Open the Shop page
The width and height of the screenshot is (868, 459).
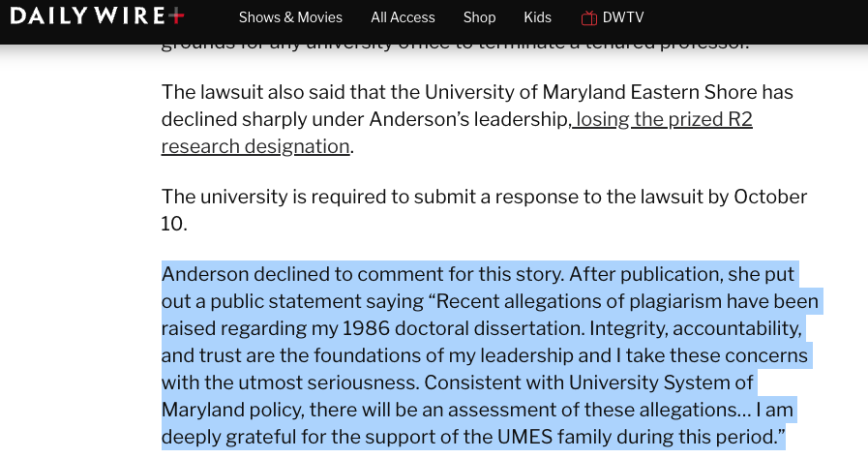point(479,17)
